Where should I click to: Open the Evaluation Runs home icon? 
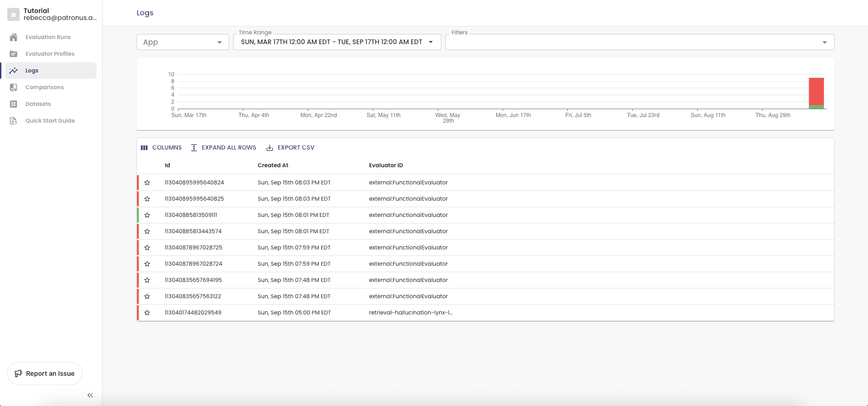tap(13, 37)
